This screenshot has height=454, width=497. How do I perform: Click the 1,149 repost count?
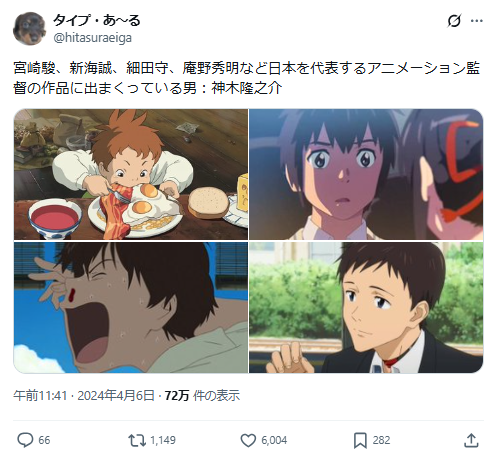[x=163, y=440]
